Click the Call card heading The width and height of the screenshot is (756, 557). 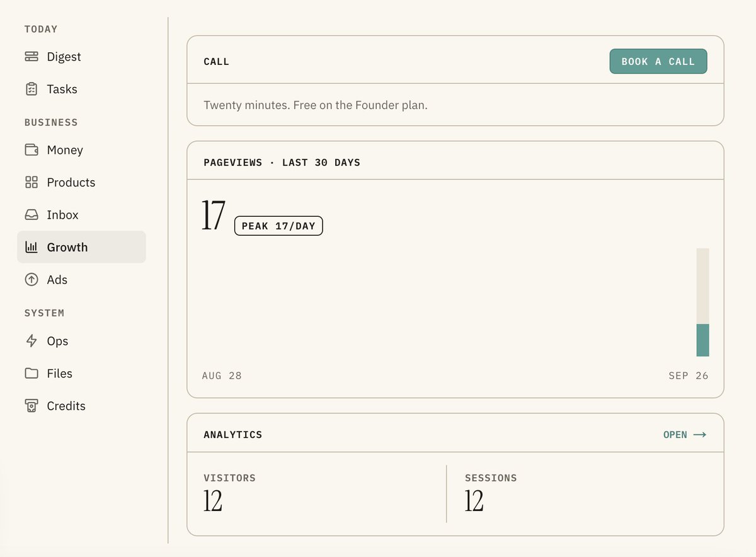tap(216, 61)
